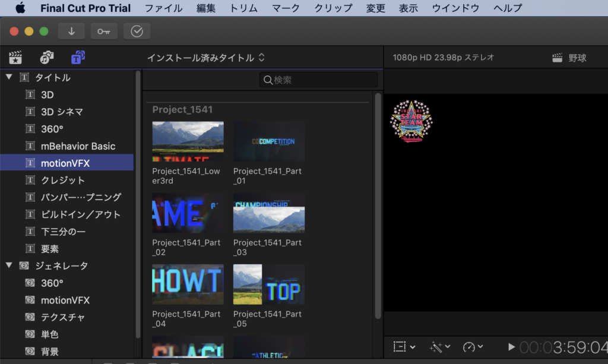Click the 00:03:59:04 timecode display
608x364 pixels.
(x=564, y=347)
